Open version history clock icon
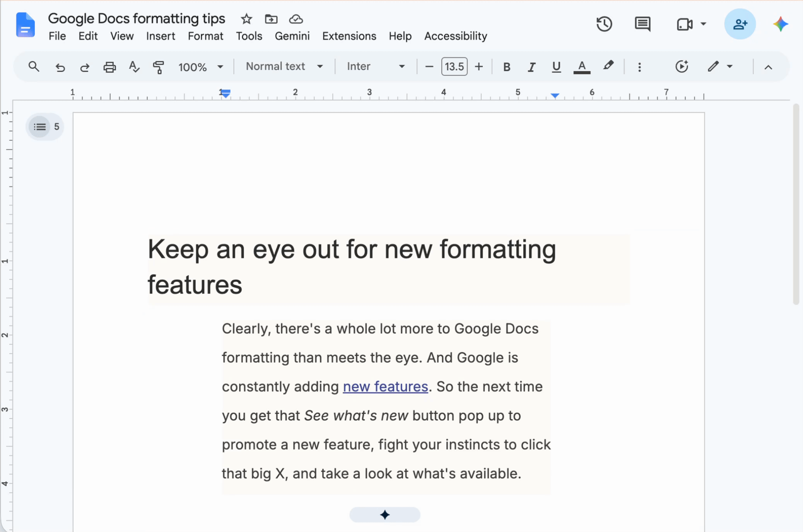803x532 pixels. pyautogui.click(x=604, y=24)
